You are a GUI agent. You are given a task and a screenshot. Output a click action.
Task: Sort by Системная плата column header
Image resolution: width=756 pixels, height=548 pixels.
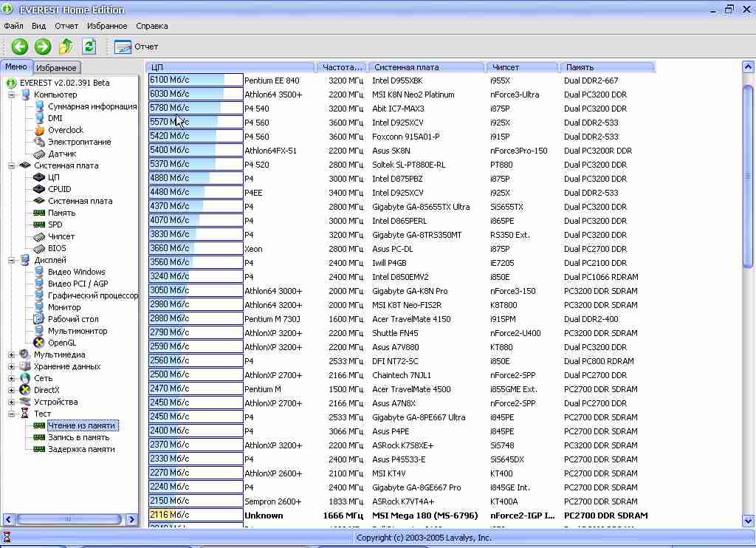(x=427, y=67)
